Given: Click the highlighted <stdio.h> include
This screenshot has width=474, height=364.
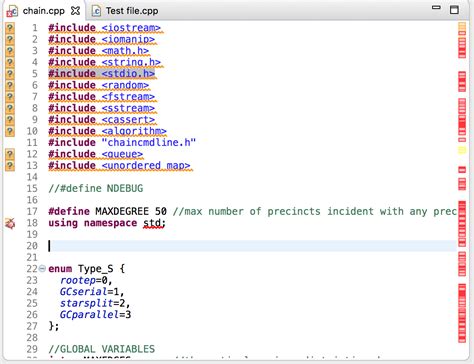Looking at the screenshot, I should [128, 74].
